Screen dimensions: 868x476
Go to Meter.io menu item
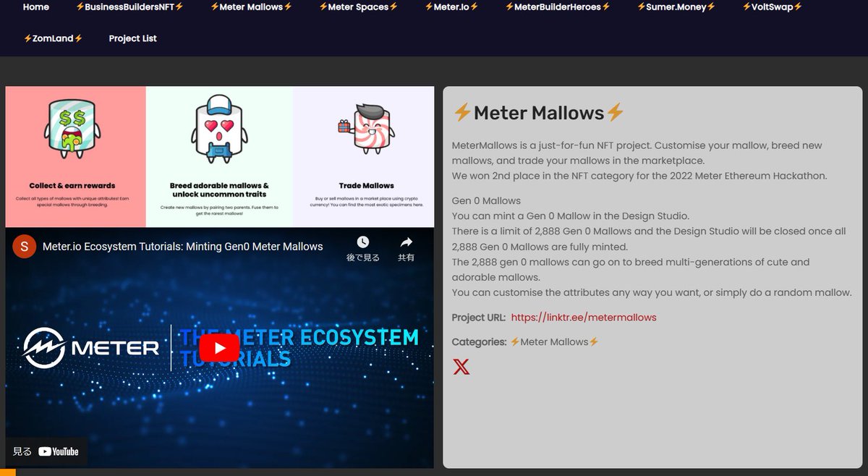tap(451, 7)
